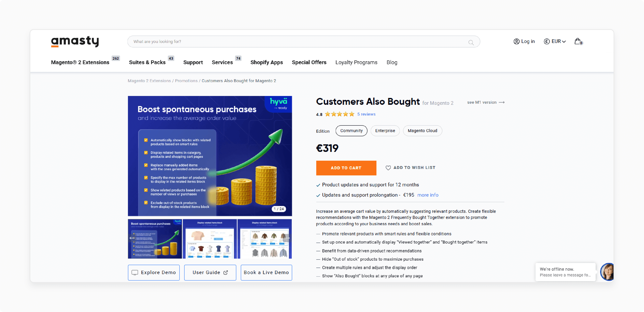The image size is (644, 312).
Task: Open the Special Offers menu item
Action: click(309, 62)
